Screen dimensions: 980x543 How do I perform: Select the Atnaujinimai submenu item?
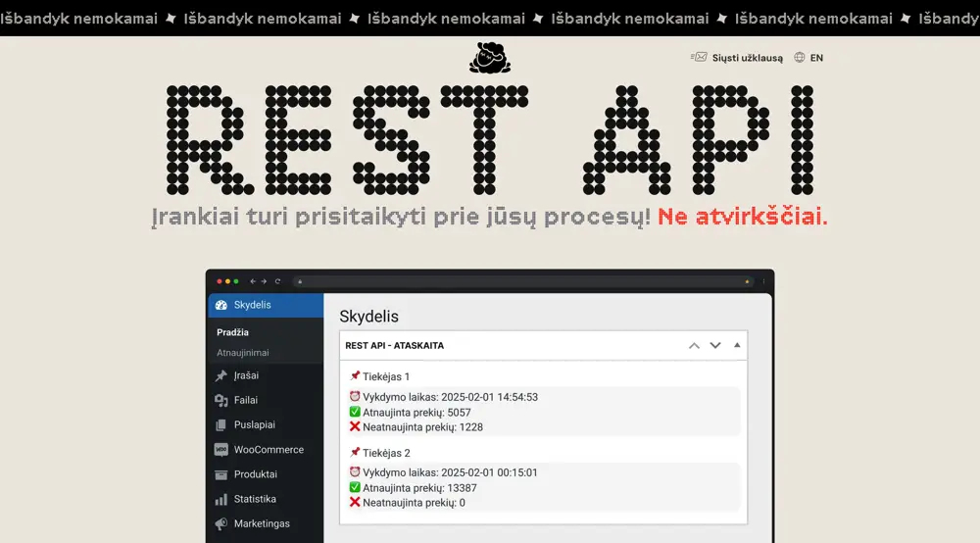(243, 353)
